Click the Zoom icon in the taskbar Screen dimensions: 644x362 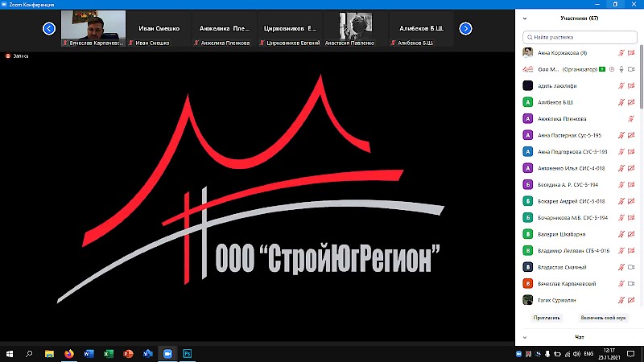point(168,353)
